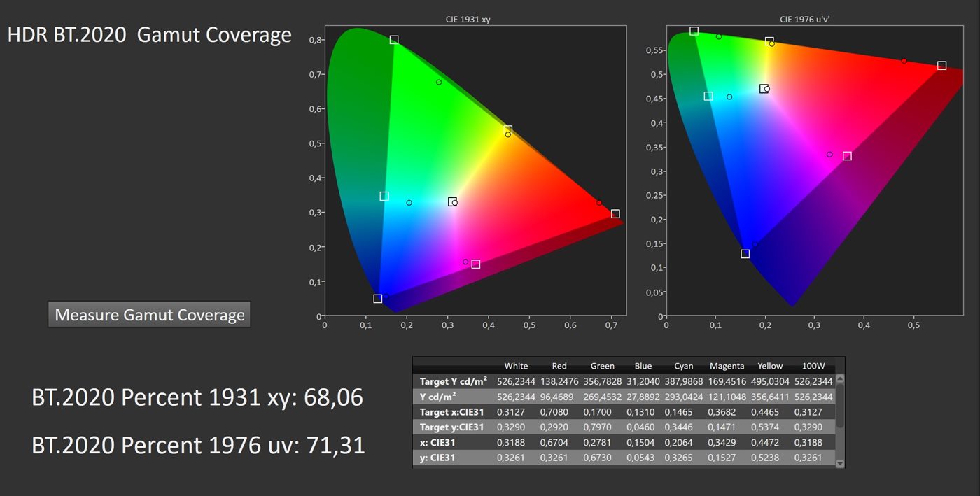
Task: Click the Target x:CIE31 row label
Action: click(x=452, y=412)
